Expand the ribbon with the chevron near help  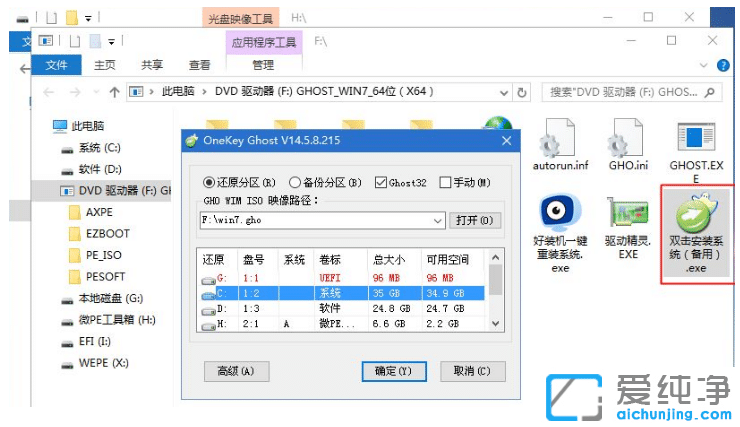click(703, 65)
